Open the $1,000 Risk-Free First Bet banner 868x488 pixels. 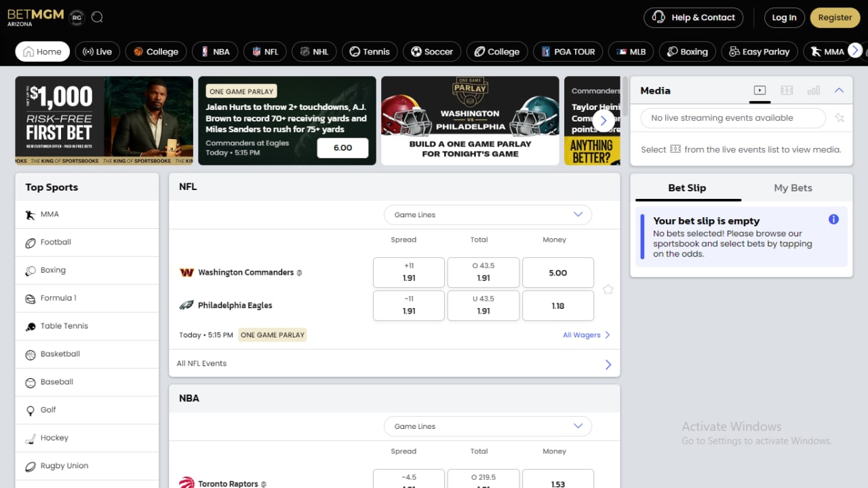point(104,121)
